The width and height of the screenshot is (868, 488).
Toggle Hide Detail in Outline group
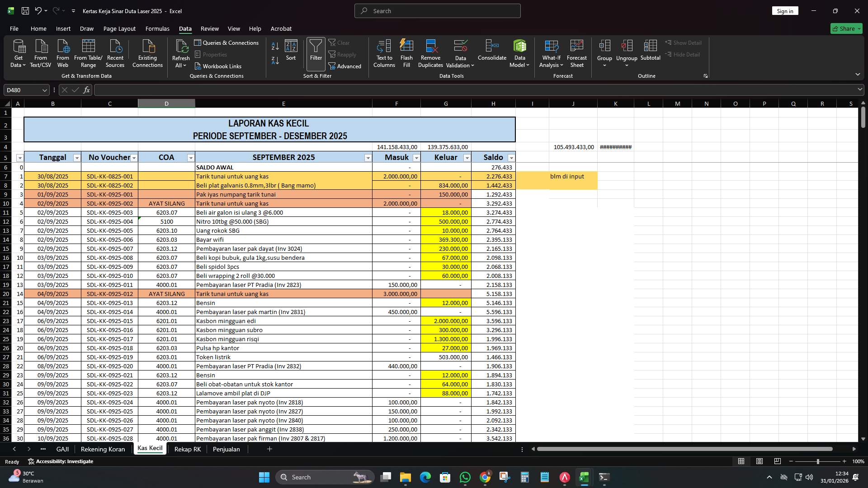pos(684,54)
